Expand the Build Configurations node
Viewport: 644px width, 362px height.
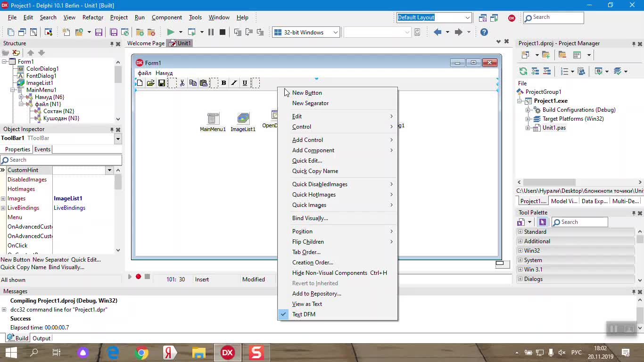[x=528, y=110]
